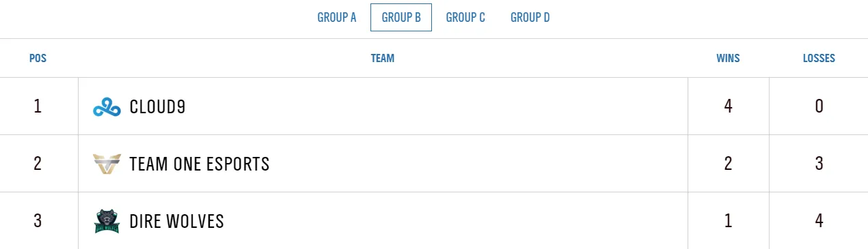Click the WINS column header

point(728,59)
